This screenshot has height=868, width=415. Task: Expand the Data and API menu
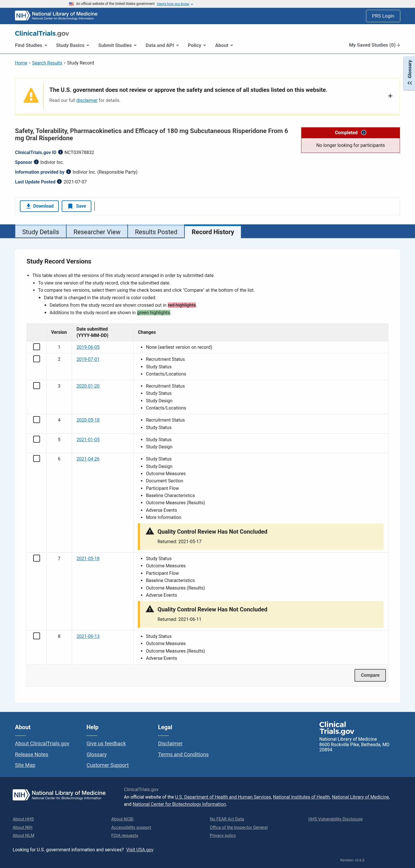[x=162, y=45]
